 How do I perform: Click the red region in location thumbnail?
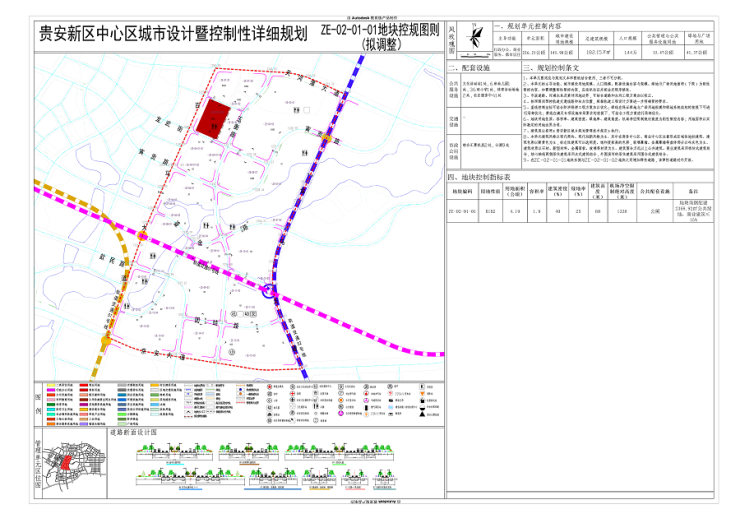[x=66, y=463]
